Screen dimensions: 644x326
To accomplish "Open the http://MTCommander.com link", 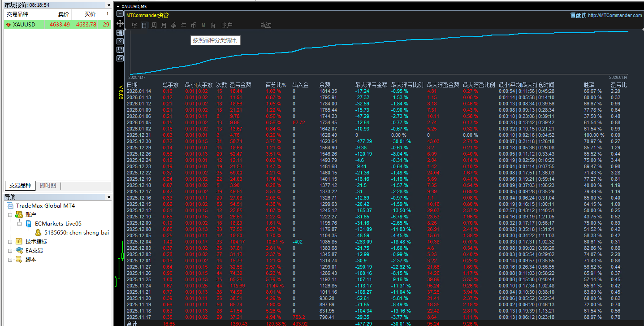I will point(614,15).
